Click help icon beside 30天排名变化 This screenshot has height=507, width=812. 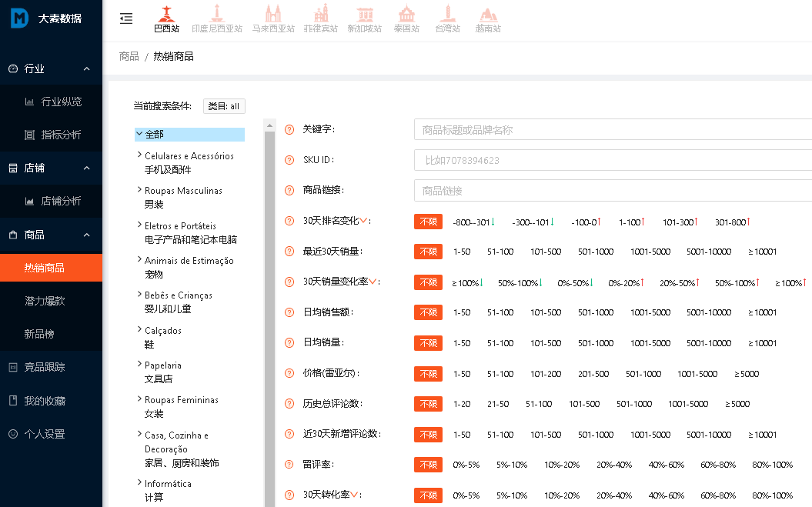point(289,221)
